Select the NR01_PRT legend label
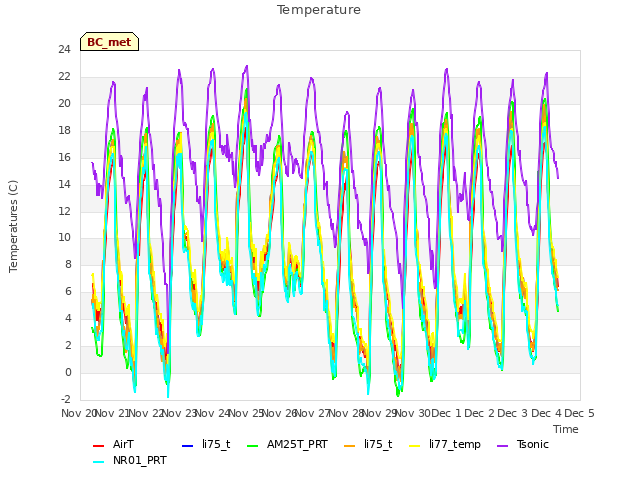The image size is (640, 480). coord(140,460)
